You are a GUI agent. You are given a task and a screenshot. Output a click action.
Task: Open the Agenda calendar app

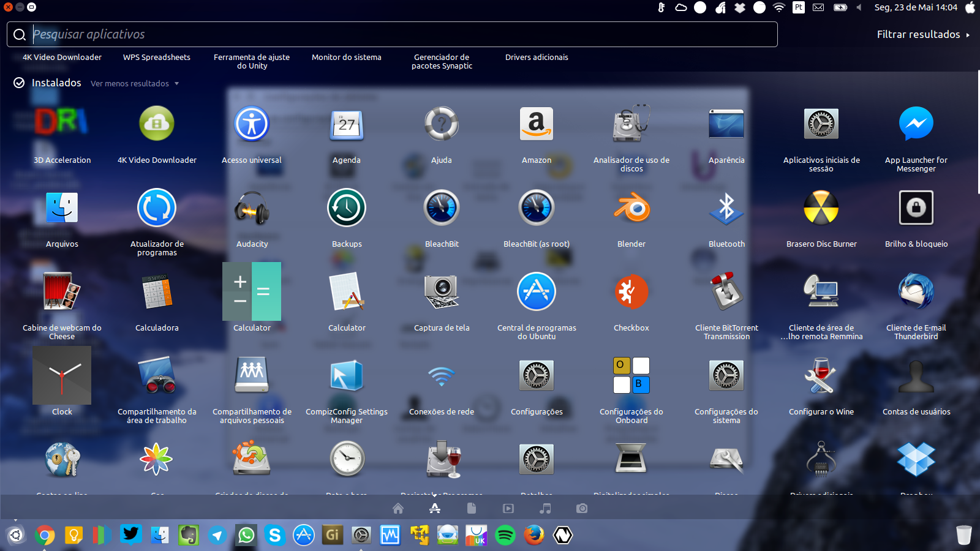pyautogui.click(x=347, y=124)
